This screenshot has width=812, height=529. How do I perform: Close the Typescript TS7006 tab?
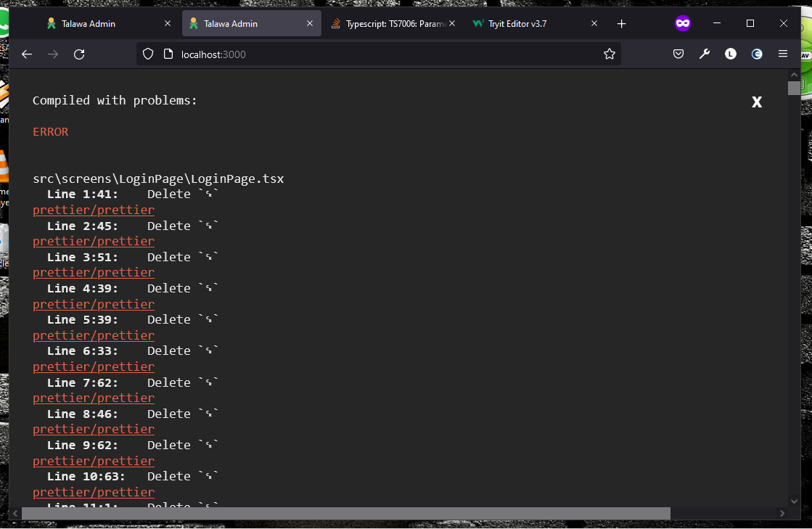(452, 24)
